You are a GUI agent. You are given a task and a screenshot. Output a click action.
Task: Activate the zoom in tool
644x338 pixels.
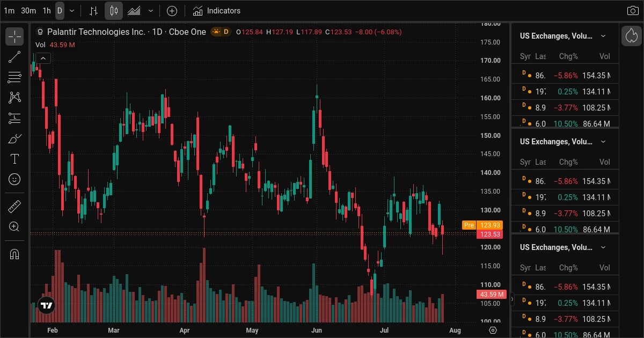14,226
